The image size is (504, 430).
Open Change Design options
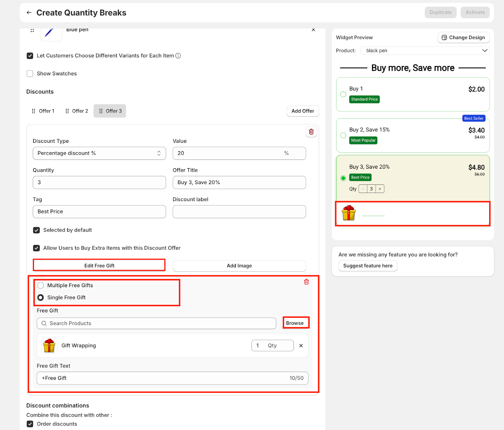[x=463, y=38]
